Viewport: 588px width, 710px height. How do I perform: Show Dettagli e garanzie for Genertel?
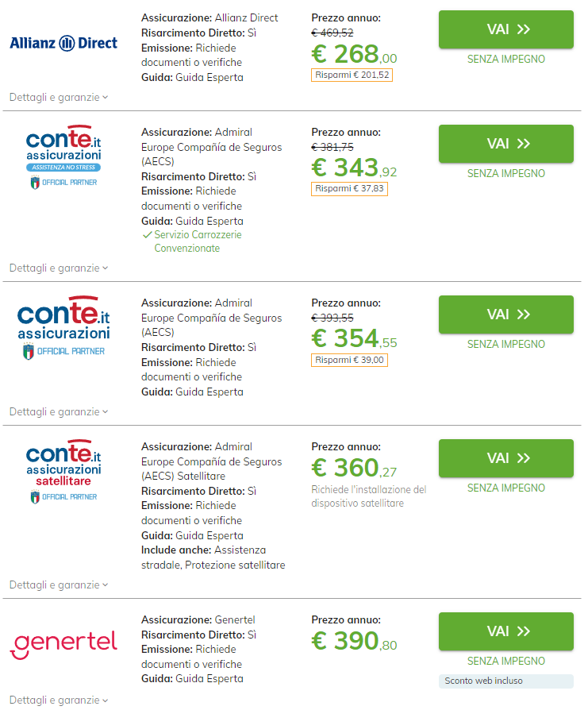click(59, 700)
